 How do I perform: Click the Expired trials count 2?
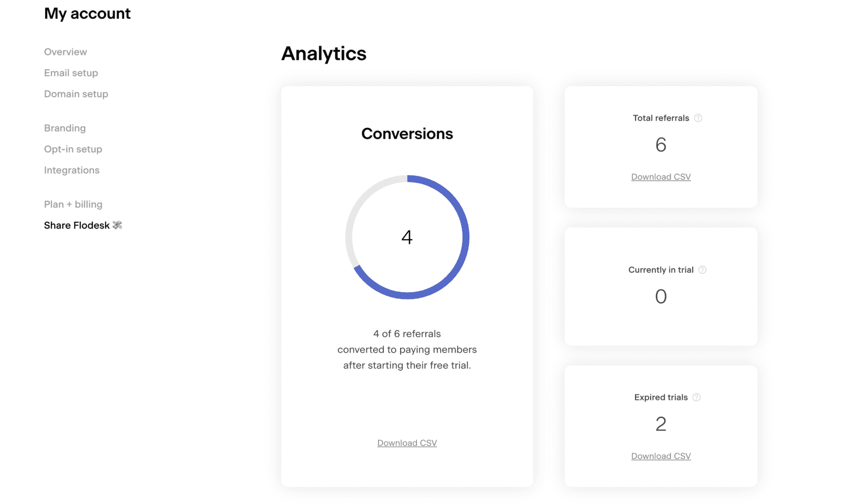(661, 424)
